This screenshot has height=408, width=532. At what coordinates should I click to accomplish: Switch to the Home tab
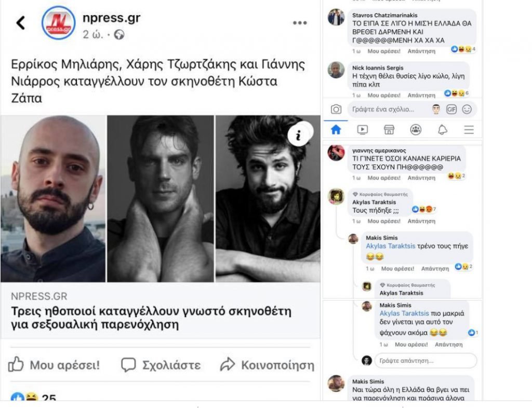(x=336, y=129)
